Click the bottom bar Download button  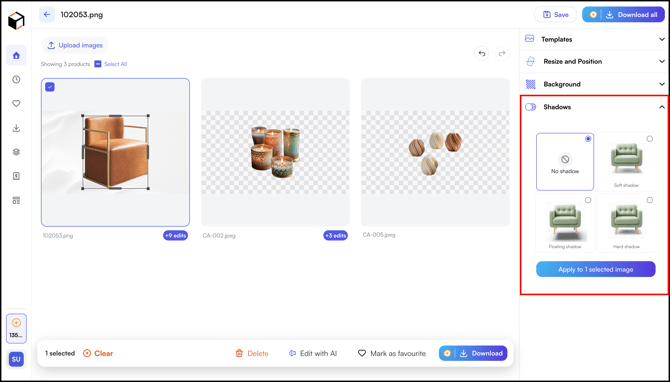(x=473, y=353)
